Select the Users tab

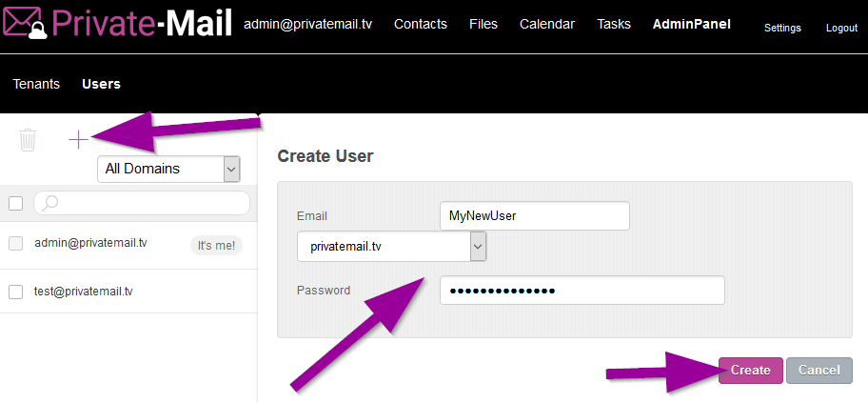coord(101,84)
